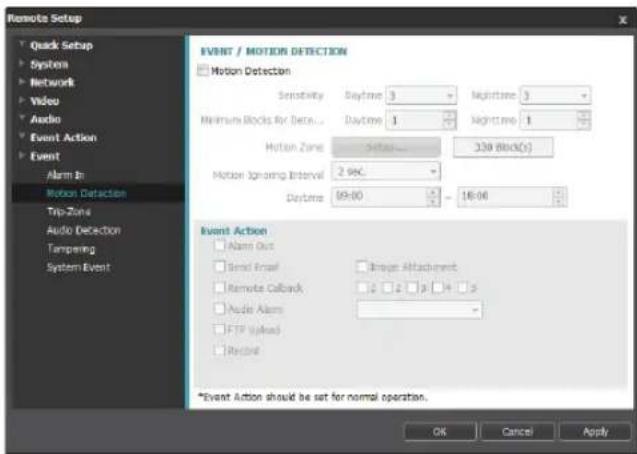The image size is (637, 454).
Task: Tick the Alarm Out checkbox
Action: [219, 245]
